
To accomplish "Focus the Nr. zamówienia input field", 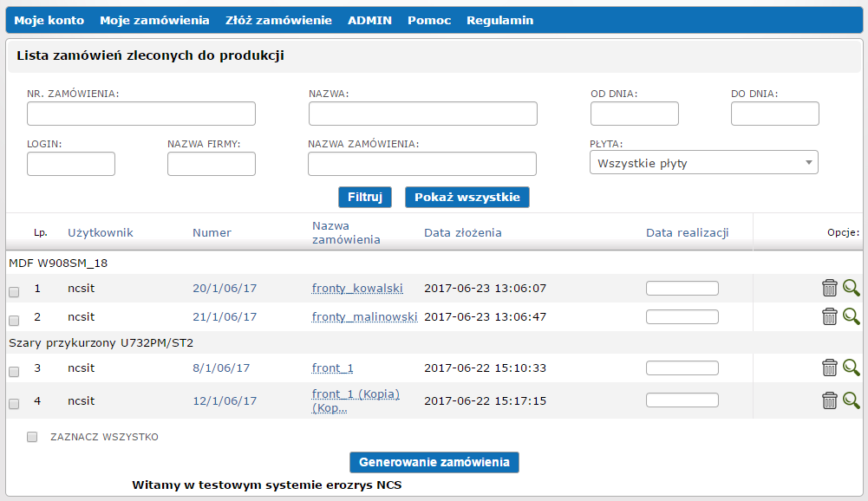I will point(141,114).
